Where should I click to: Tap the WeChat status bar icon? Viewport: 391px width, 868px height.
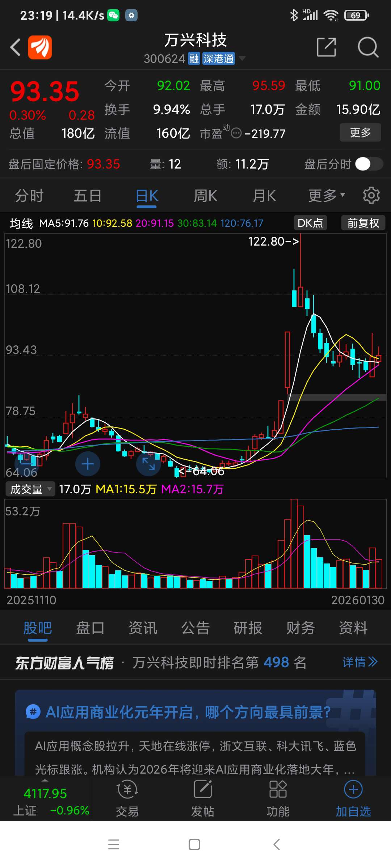tap(113, 15)
